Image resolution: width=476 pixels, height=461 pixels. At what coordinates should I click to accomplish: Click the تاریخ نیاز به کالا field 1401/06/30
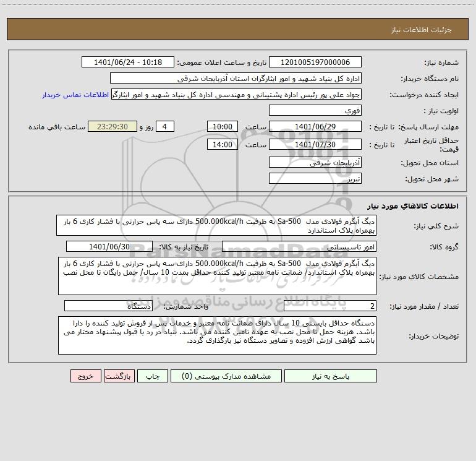pyautogui.click(x=109, y=246)
